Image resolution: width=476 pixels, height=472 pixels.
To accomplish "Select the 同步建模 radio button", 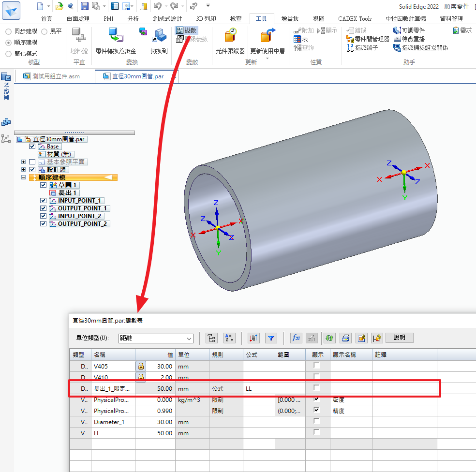I will pyautogui.click(x=9, y=31).
